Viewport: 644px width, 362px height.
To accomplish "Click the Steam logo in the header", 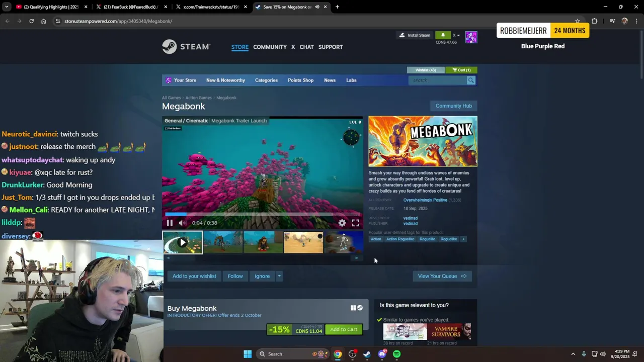I will pos(186,47).
